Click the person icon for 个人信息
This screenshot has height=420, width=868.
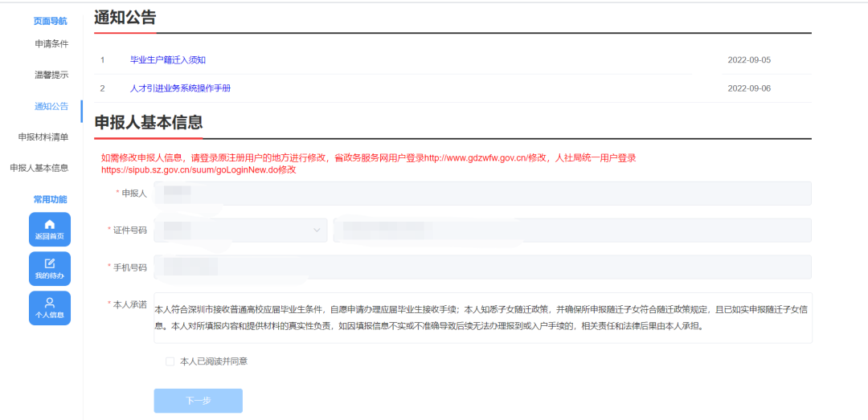click(x=50, y=303)
